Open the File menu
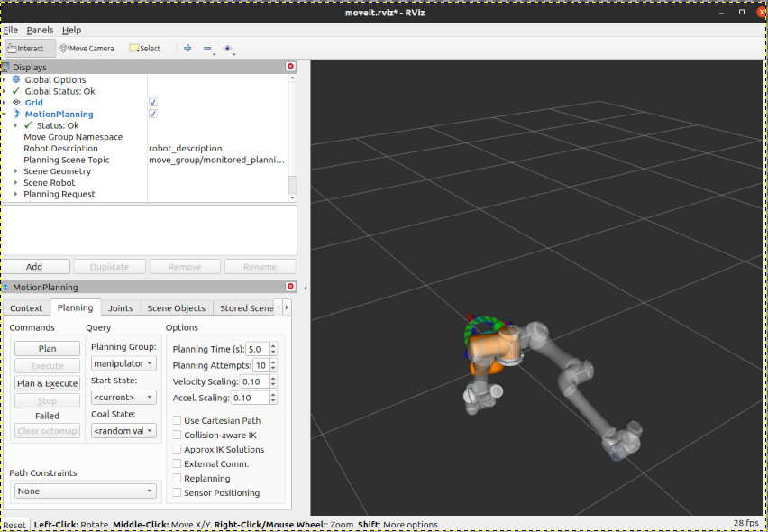768x532 pixels. [10, 30]
